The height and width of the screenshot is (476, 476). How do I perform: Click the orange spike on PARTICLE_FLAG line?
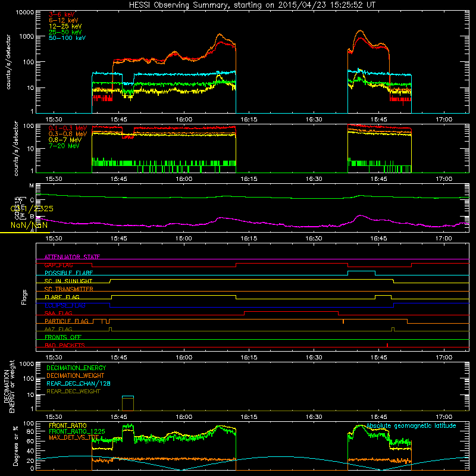[x=343, y=321]
